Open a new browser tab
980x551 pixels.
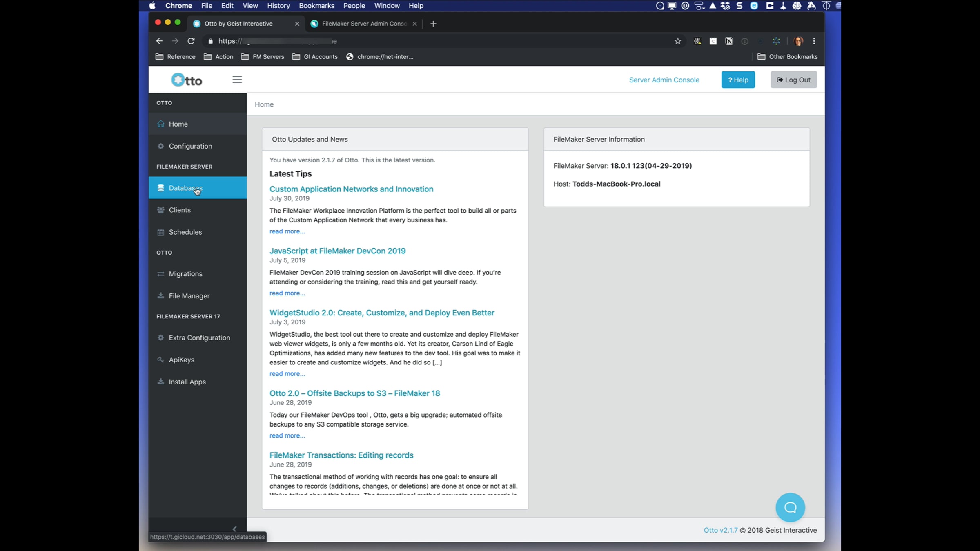433,24
